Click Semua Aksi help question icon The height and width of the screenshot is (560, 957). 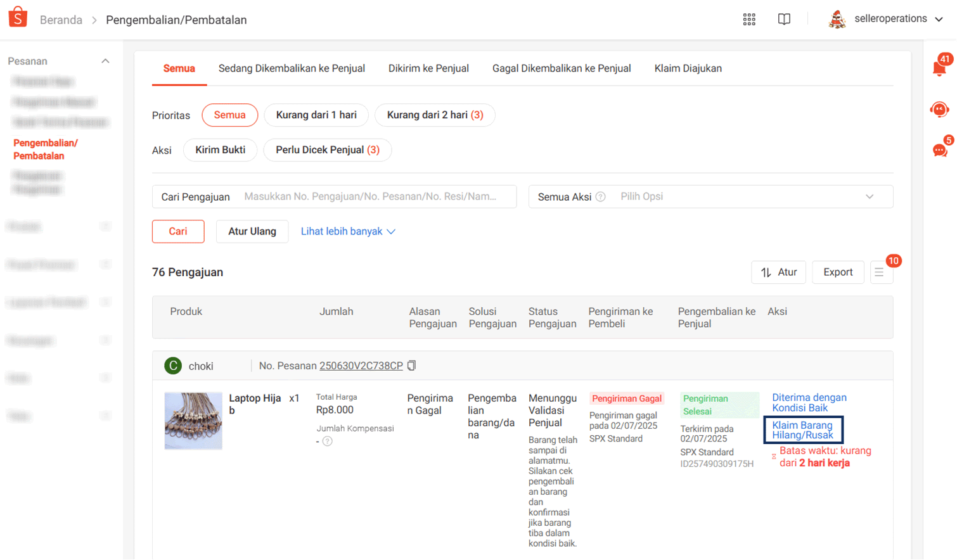[601, 197]
